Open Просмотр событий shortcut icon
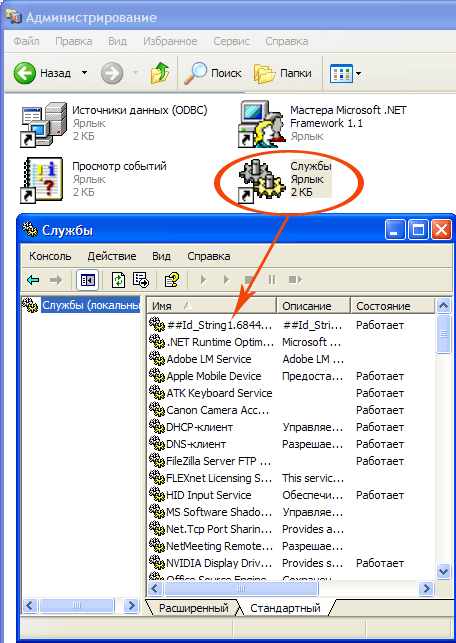This screenshot has height=643, width=456. coord(41,180)
